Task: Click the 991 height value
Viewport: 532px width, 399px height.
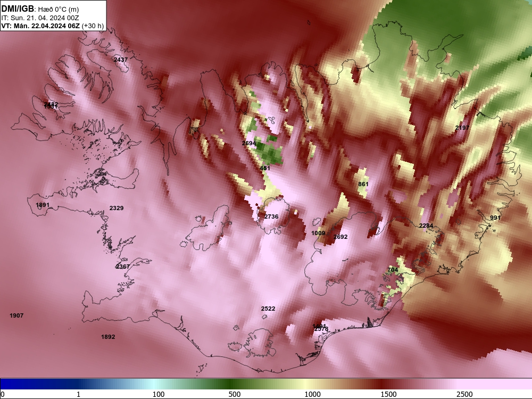Action: pos(495,218)
